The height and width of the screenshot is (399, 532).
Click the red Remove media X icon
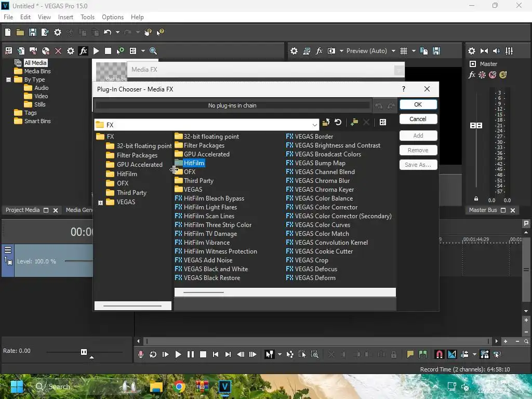[58, 51]
